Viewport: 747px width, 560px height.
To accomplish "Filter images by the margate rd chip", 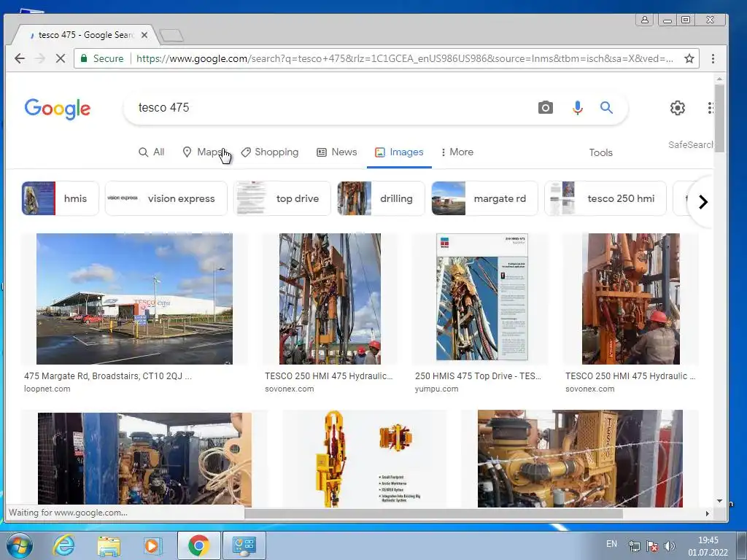I will pyautogui.click(x=484, y=198).
